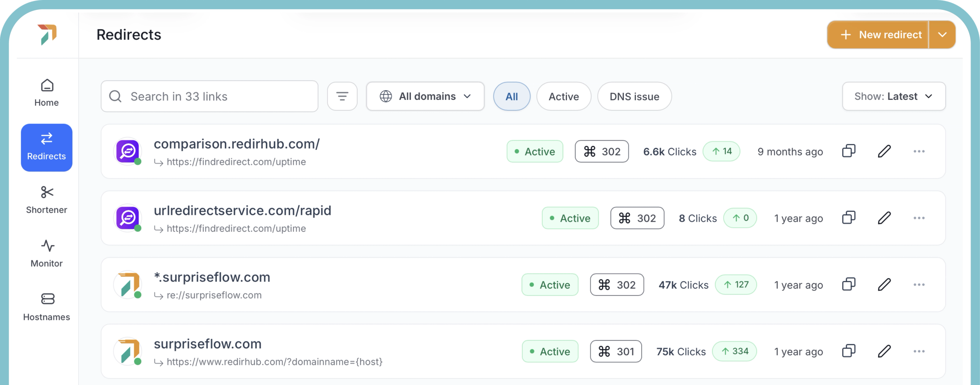Select the All filter pill
The width and height of the screenshot is (980, 385).
coord(511,97)
